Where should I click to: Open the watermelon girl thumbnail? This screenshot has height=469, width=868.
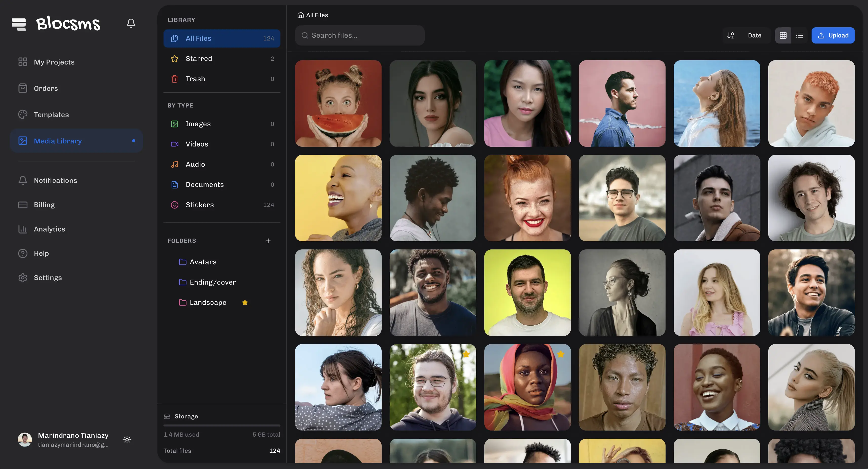(338, 103)
